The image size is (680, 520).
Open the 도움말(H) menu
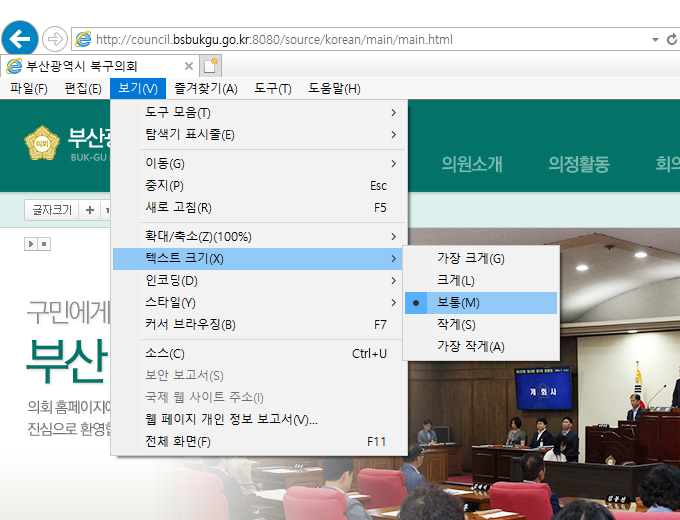[x=334, y=88]
